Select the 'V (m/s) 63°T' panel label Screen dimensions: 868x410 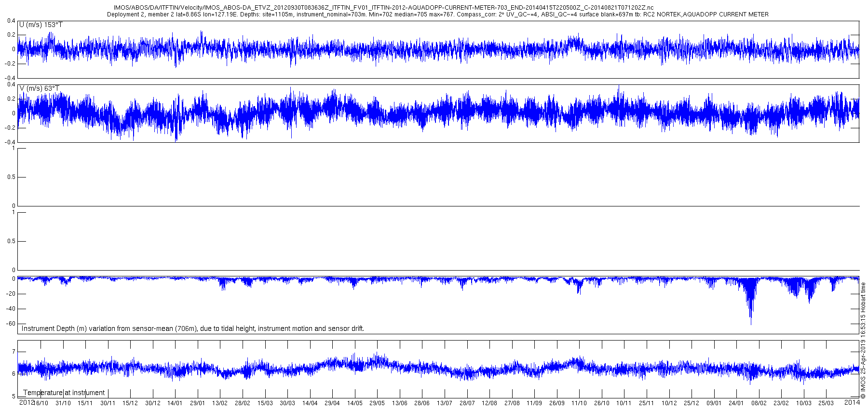40,88
